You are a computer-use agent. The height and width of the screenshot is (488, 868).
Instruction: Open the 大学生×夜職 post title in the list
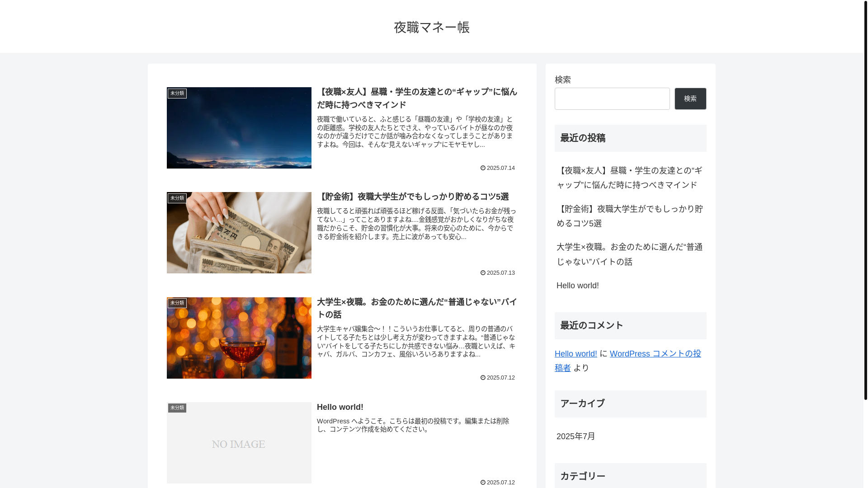point(417,308)
